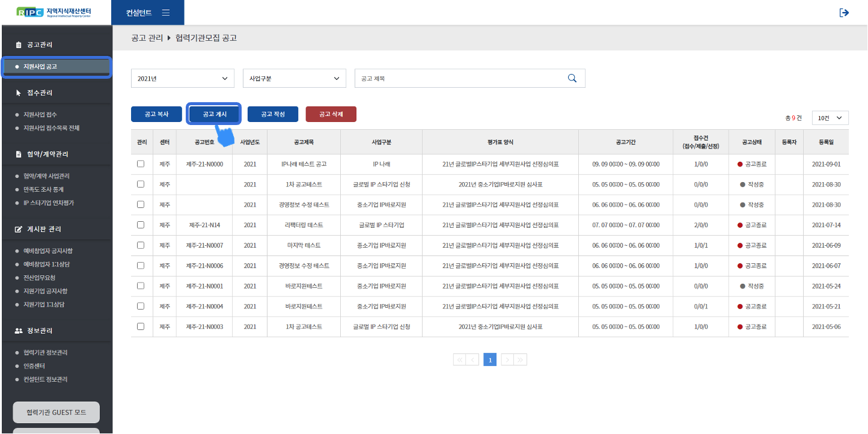Go to previous page arrow in pagination
868x434 pixels.
473,359
